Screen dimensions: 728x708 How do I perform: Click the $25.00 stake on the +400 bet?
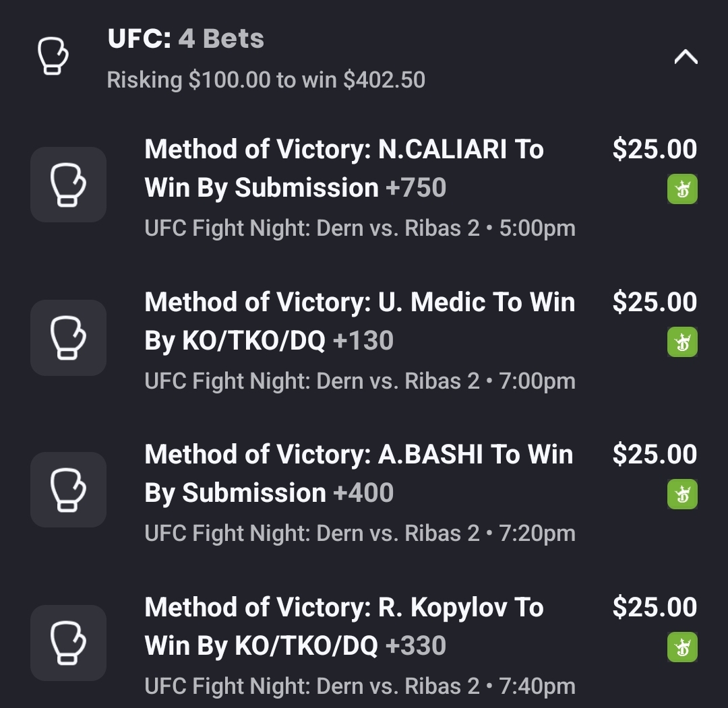point(654,455)
